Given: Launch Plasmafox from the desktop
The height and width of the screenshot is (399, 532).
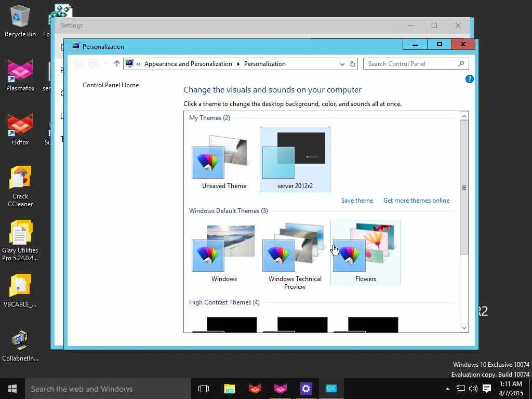Looking at the screenshot, I should tap(20, 75).
